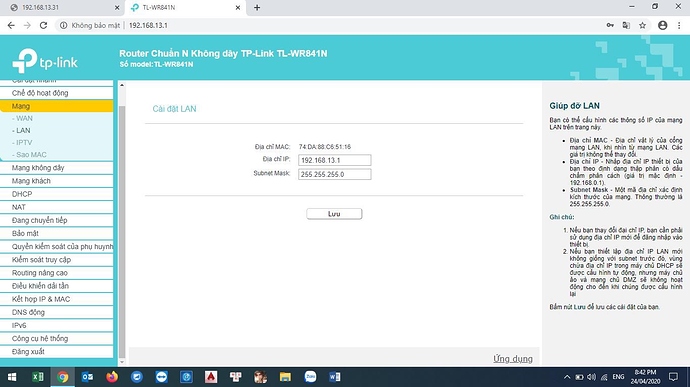Open TeamViewer from the taskbar

(161, 377)
